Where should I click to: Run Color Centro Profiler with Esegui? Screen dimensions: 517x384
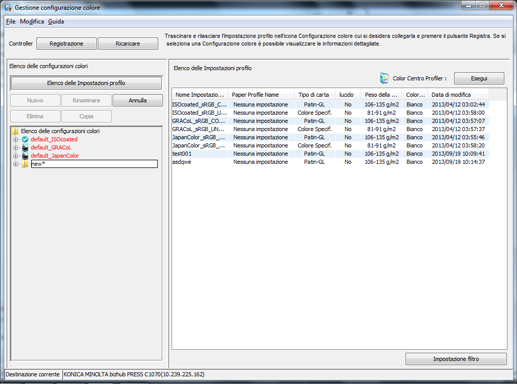(x=479, y=79)
